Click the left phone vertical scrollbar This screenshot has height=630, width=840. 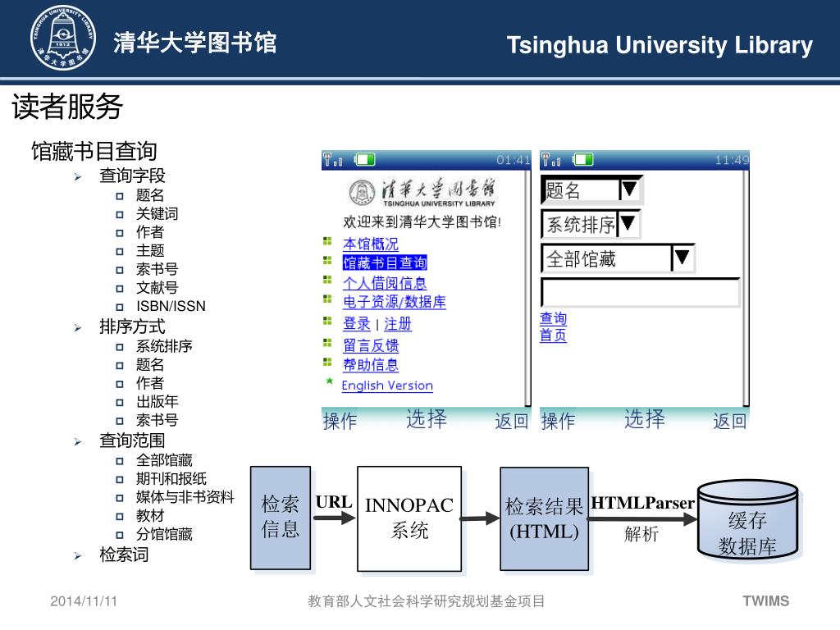527,288
